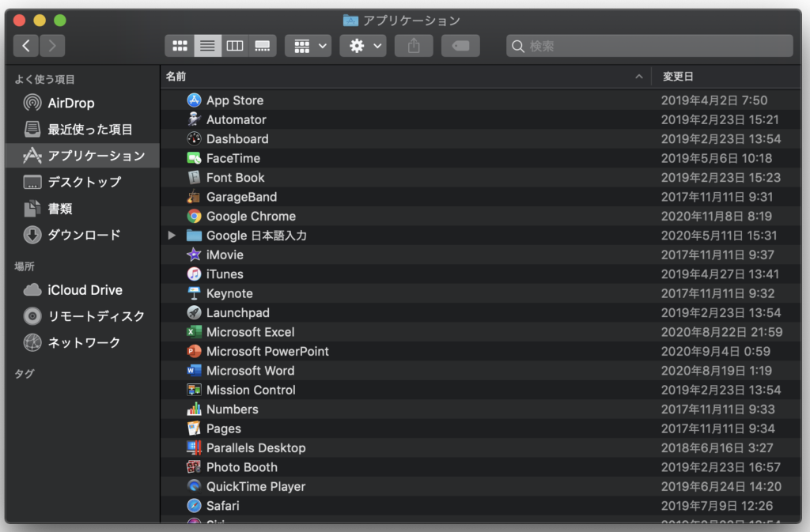Screen dimensions: 810x532
Task: Click the Share toolbar button
Action: coord(414,46)
